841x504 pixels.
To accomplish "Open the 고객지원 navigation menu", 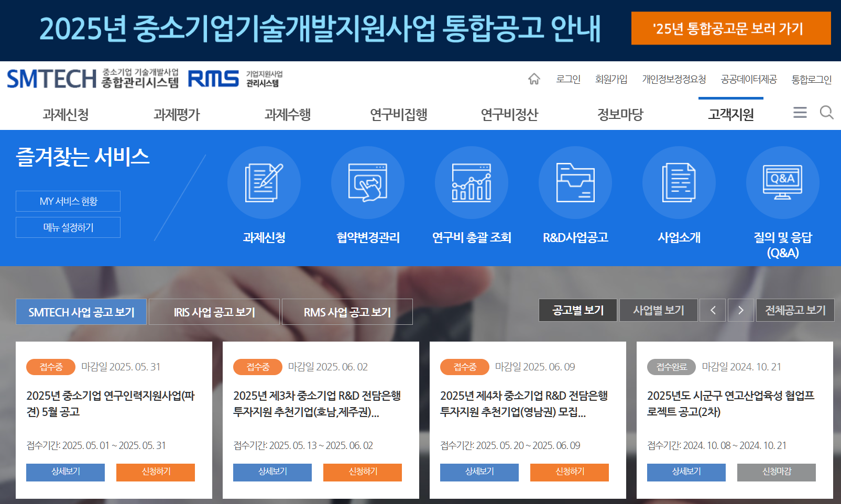I will pyautogui.click(x=732, y=114).
